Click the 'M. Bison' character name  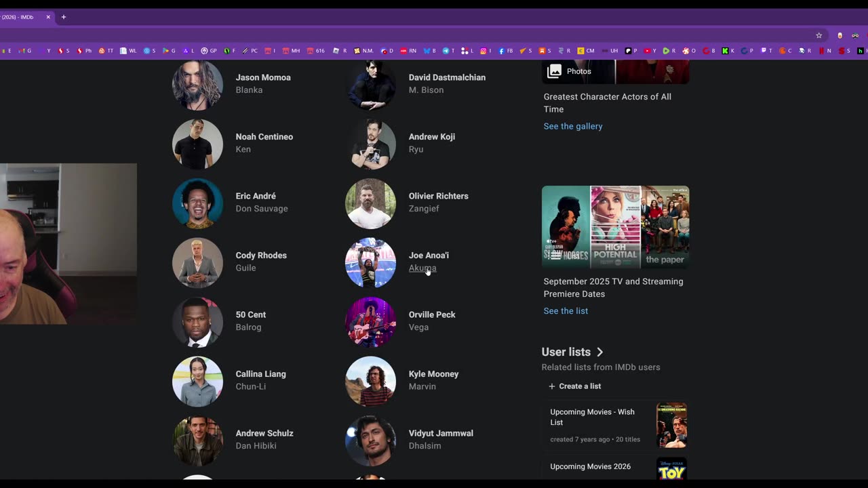click(x=426, y=90)
